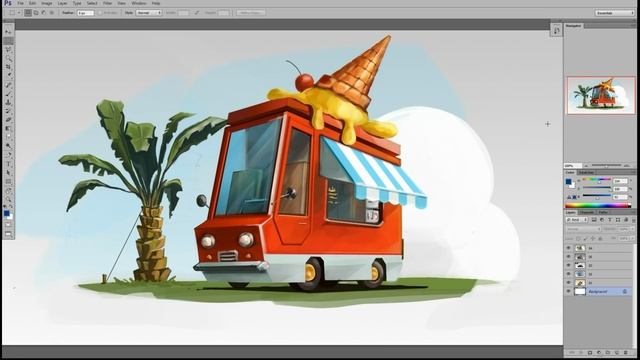This screenshot has width=640, height=360.
Task: Select the Gradient tool
Action: click(x=8, y=128)
